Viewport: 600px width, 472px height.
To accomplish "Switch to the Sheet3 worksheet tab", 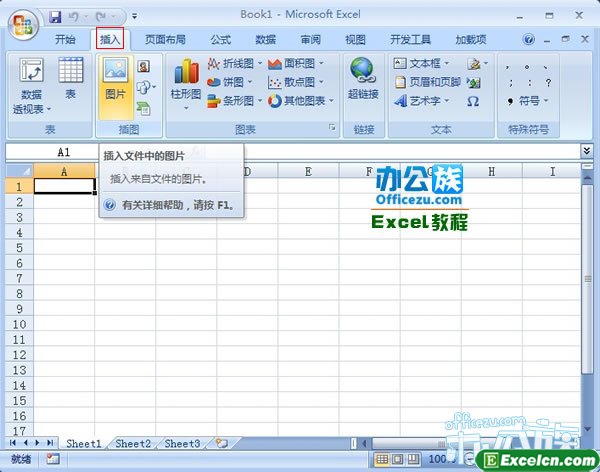I will 182,443.
